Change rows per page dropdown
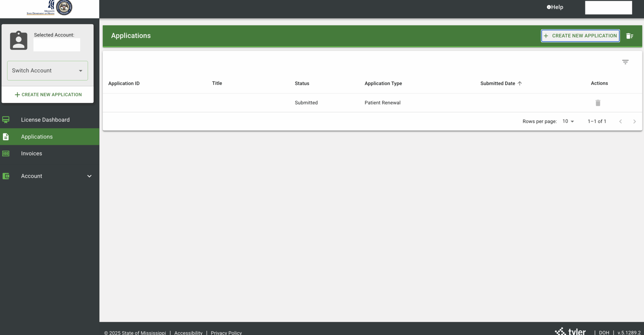 [568, 121]
